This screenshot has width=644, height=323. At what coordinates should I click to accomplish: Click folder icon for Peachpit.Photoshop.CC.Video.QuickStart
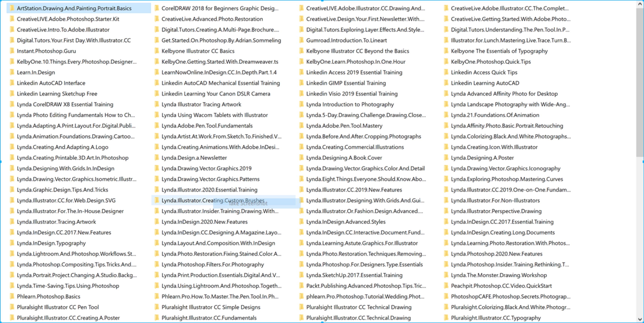446,286
